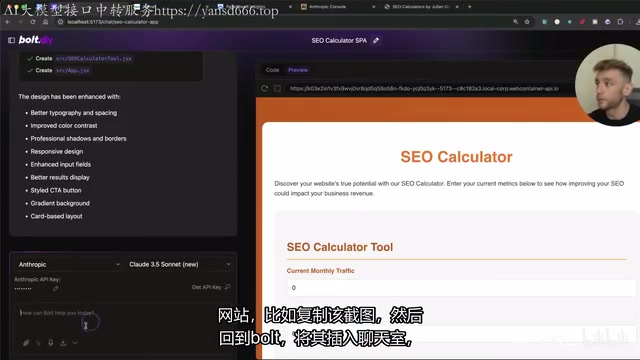640x360 pixels.
Task: Go back in the browser
Action: tap(8, 22)
